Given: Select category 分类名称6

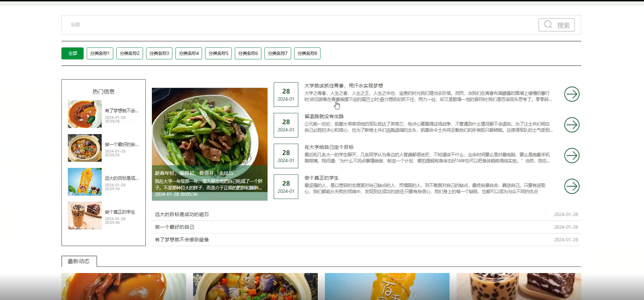Looking at the screenshot, I should tap(248, 53).
